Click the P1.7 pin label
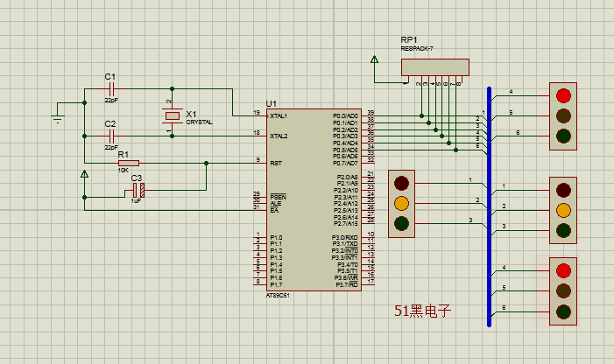614x364 pixels. pyautogui.click(x=276, y=284)
